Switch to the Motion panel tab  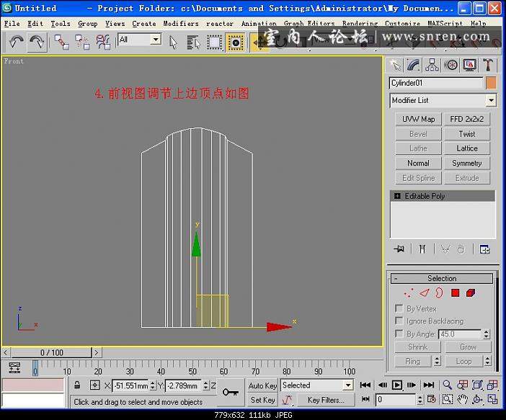[x=451, y=65]
